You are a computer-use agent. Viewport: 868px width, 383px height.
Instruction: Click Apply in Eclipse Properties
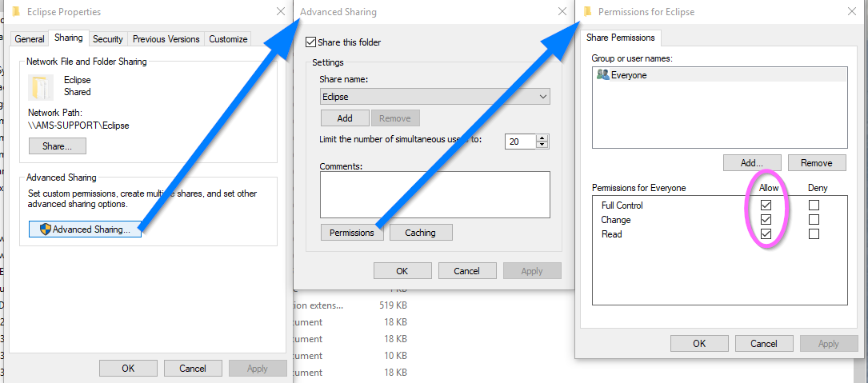[x=258, y=368]
